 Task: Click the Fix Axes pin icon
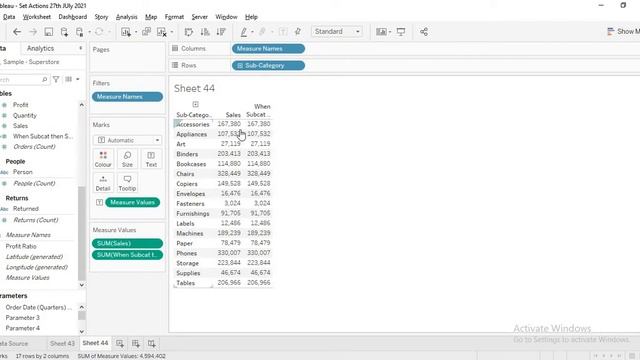[x=298, y=32]
